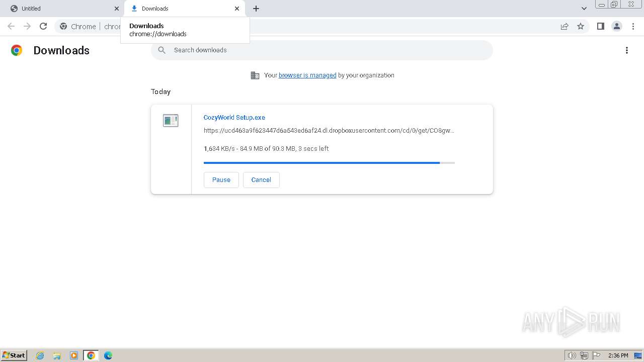Viewport: 644px width, 362px height.
Task: Open the volume control in system tray
Action: pos(572,355)
